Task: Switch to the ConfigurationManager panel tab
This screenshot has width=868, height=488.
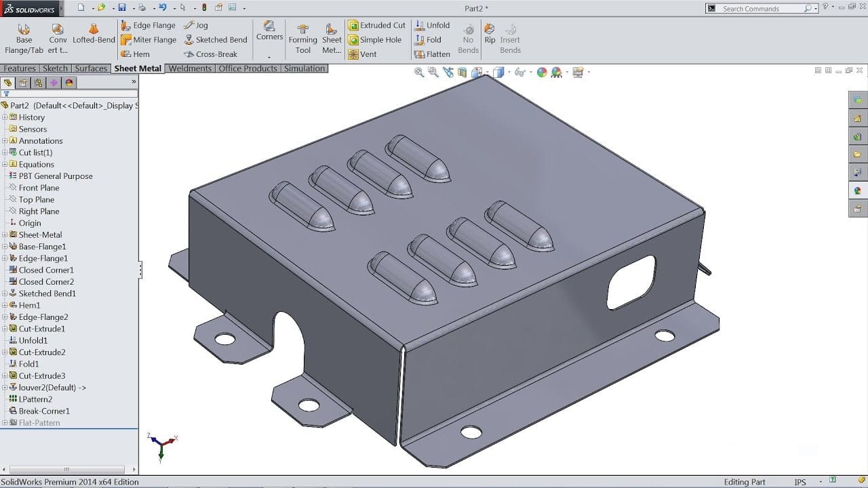Action: click(x=38, y=83)
